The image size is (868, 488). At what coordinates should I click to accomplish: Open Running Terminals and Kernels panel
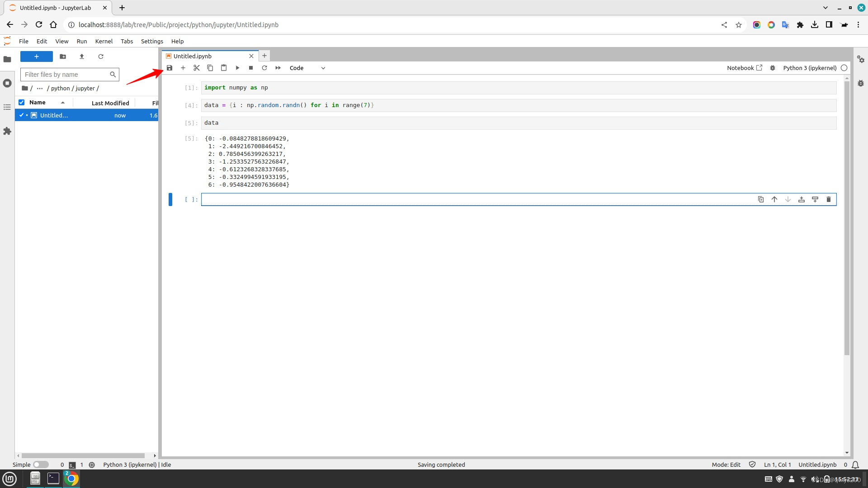[7, 83]
